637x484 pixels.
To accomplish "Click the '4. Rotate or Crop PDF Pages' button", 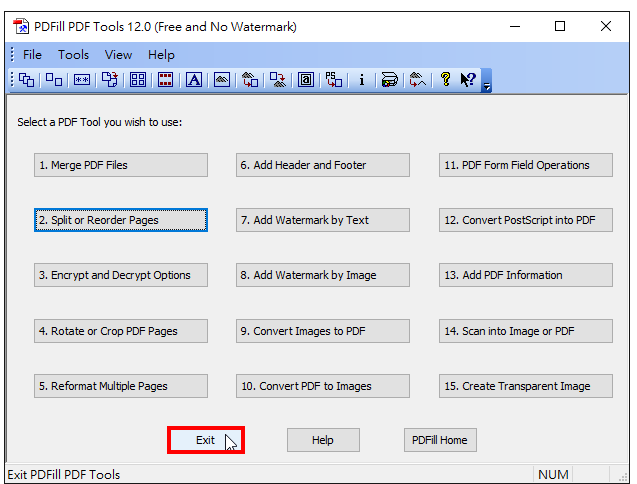I will click(x=121, y=331).
